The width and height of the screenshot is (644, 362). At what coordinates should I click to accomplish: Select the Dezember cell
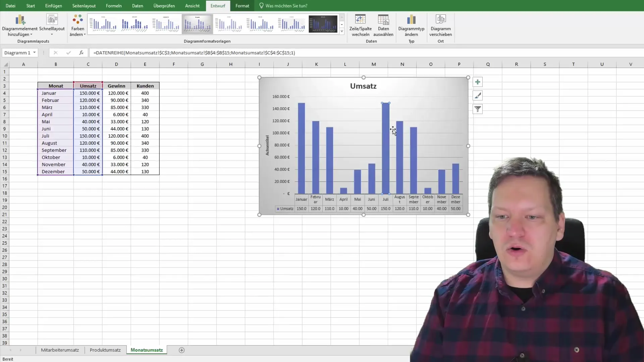coord(56,172)
